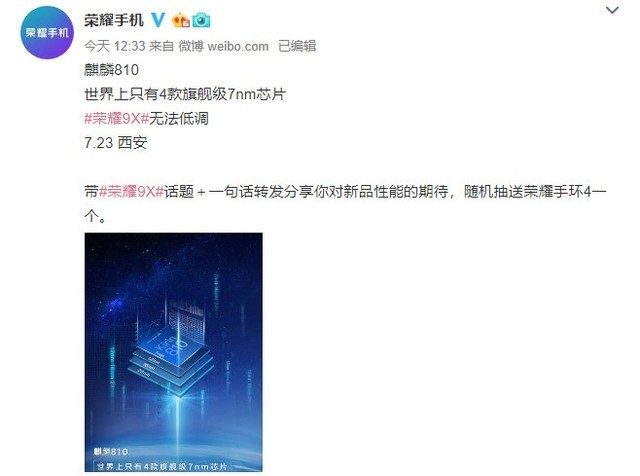Click the 已编辑 edited label
This screenshot has width=640, height=476.
click(297, 46)
